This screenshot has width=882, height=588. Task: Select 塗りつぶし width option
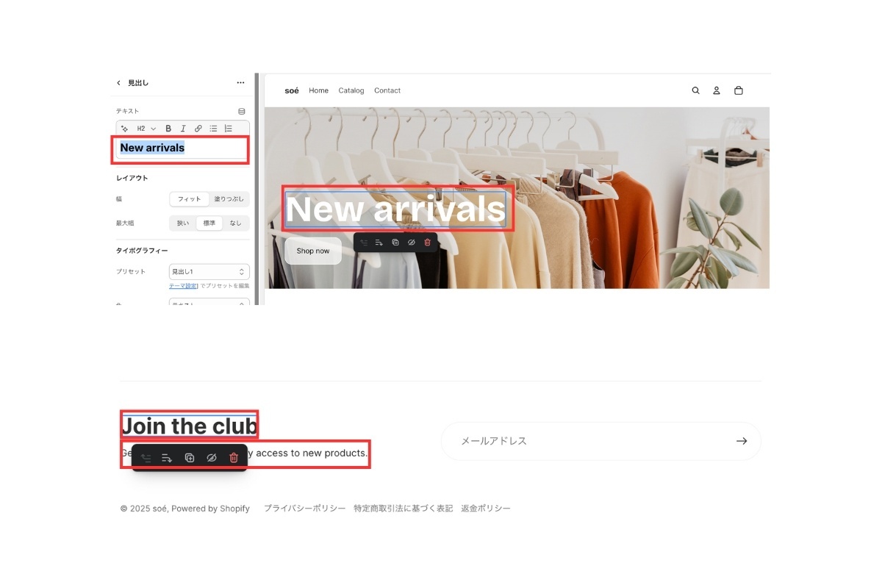229,199
